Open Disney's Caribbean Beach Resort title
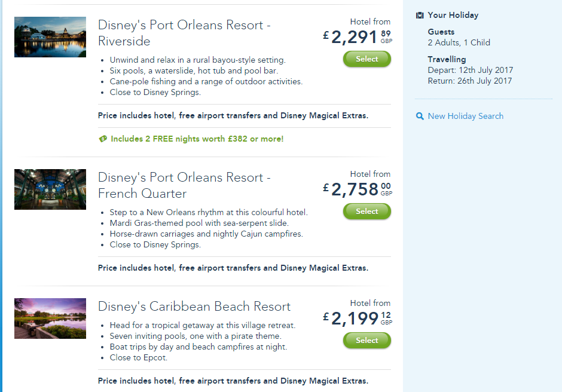The height and width of the screenshot is (392, 562). point(194,307)
